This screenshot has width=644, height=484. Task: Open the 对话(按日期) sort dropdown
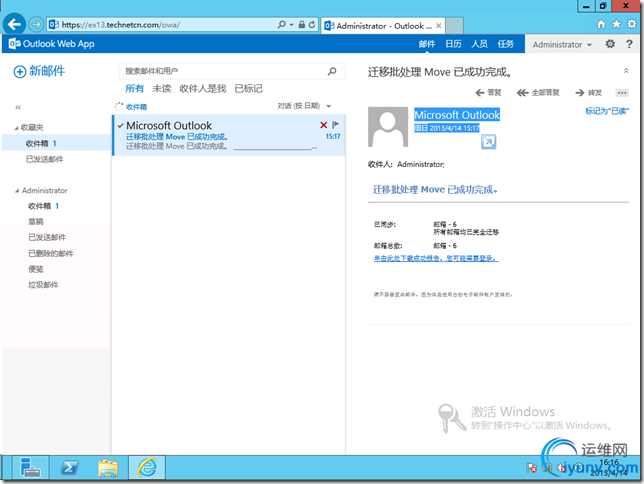click(x=304, y=106)
